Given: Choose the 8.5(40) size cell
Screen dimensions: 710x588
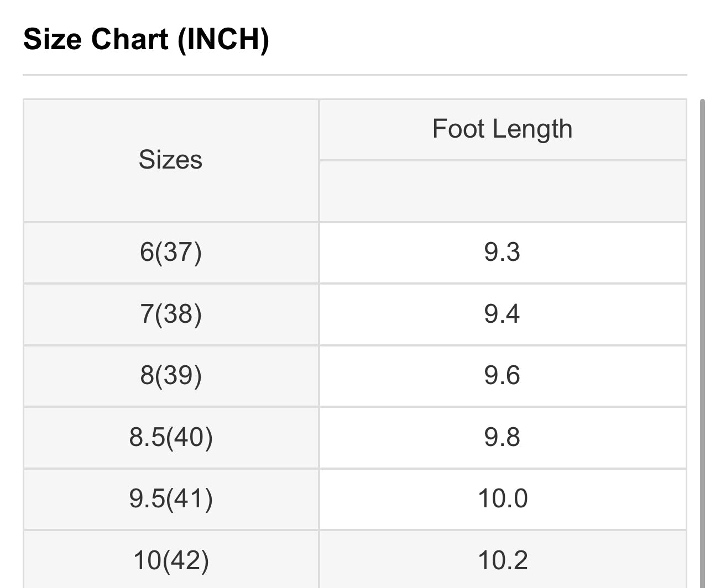Looking at the screenshot, I should [x=170, y=438].
